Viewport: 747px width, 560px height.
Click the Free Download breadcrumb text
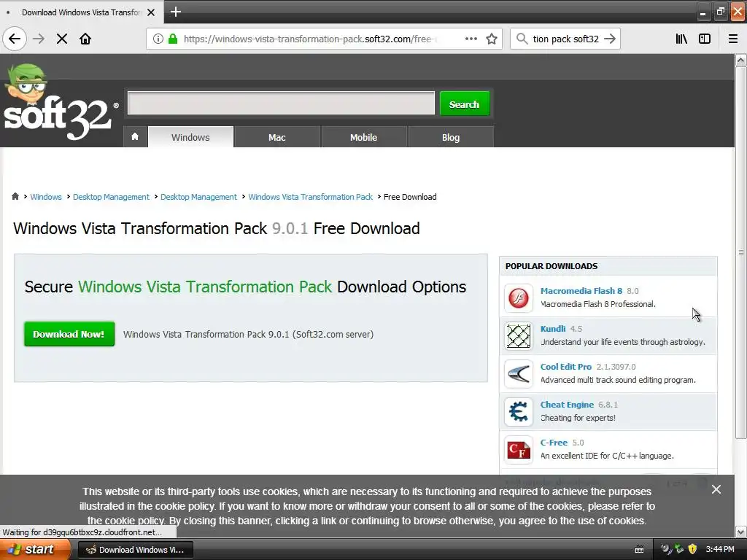point(410,197)
